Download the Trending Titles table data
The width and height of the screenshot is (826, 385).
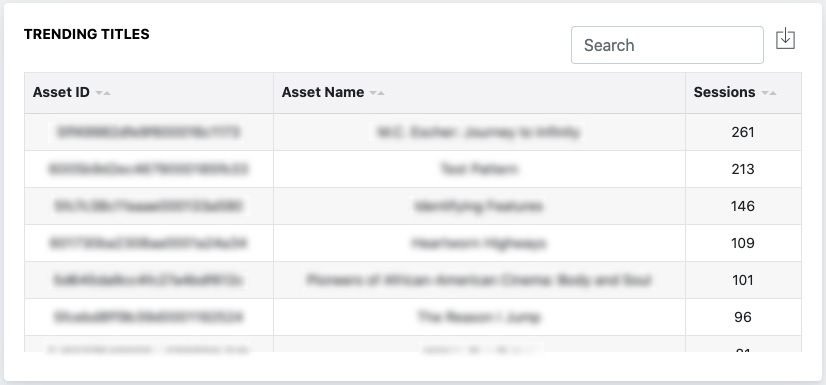click(x=785, y=40)
